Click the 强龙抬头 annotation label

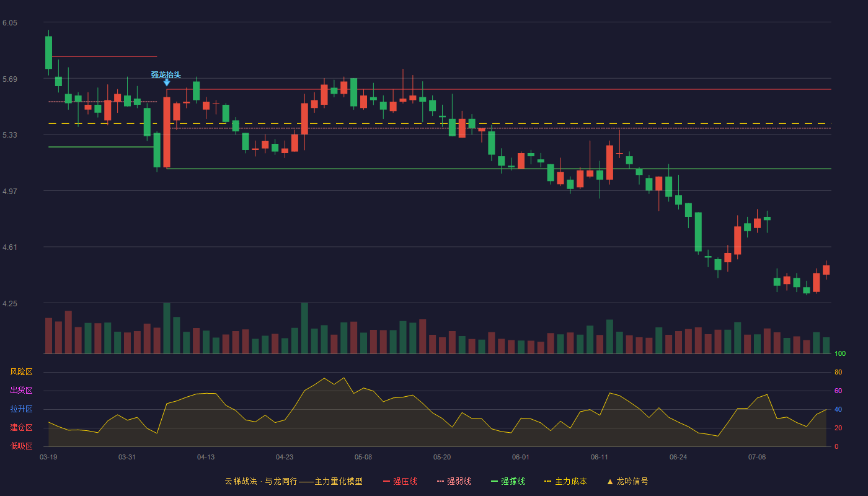pyautogui.click(x=166, y=74)
